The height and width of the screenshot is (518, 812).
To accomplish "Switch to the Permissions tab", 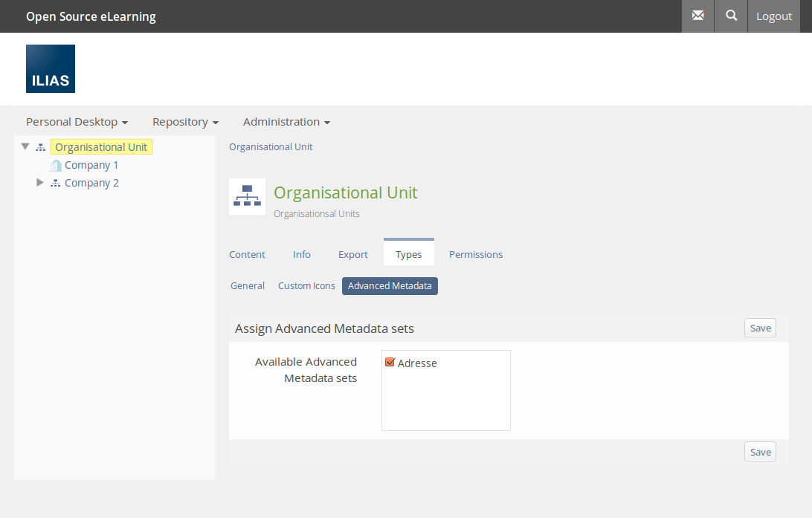I will [476, 254].
